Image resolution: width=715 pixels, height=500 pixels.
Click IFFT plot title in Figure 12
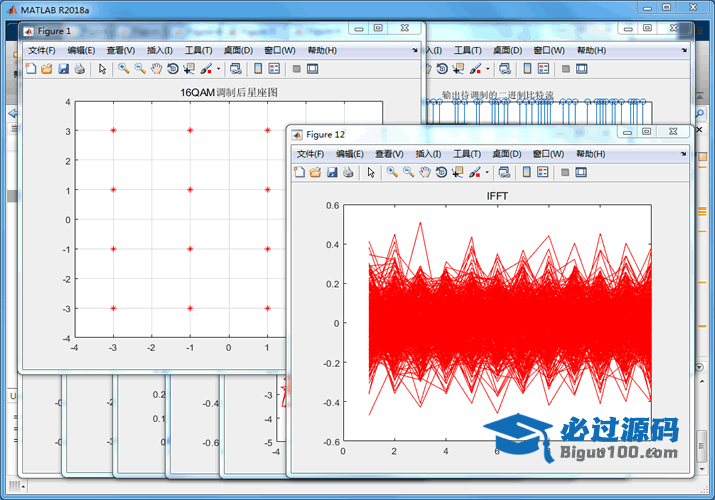click(497, 196)
